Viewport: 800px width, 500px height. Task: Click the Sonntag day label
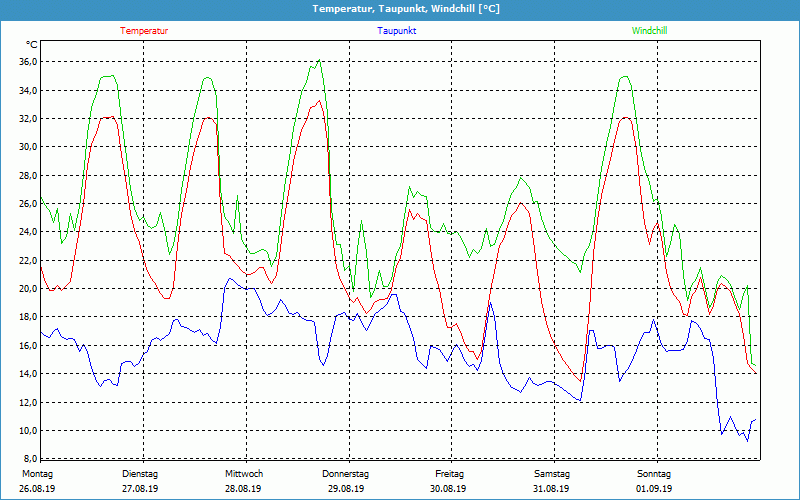click(654, 474)
